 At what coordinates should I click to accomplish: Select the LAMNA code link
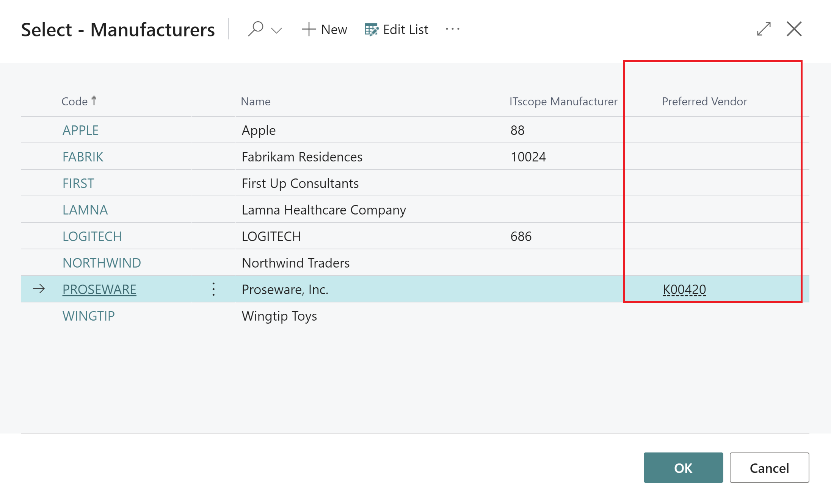coord(85,210)
